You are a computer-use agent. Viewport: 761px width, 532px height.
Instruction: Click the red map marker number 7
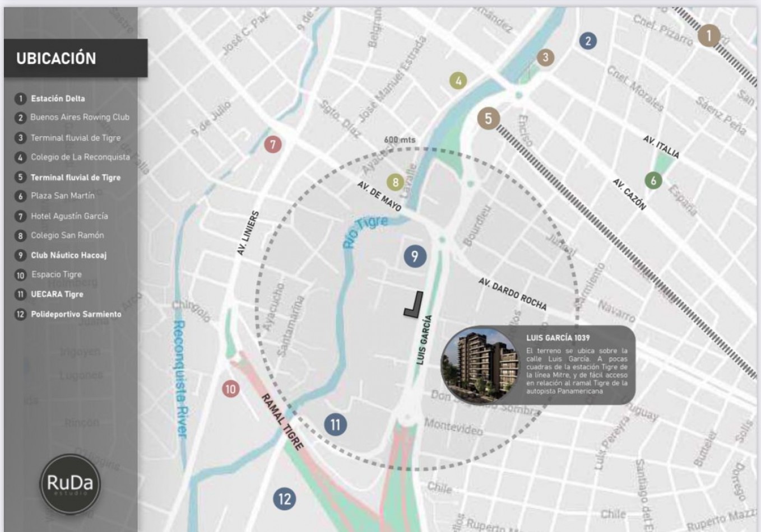273,144
